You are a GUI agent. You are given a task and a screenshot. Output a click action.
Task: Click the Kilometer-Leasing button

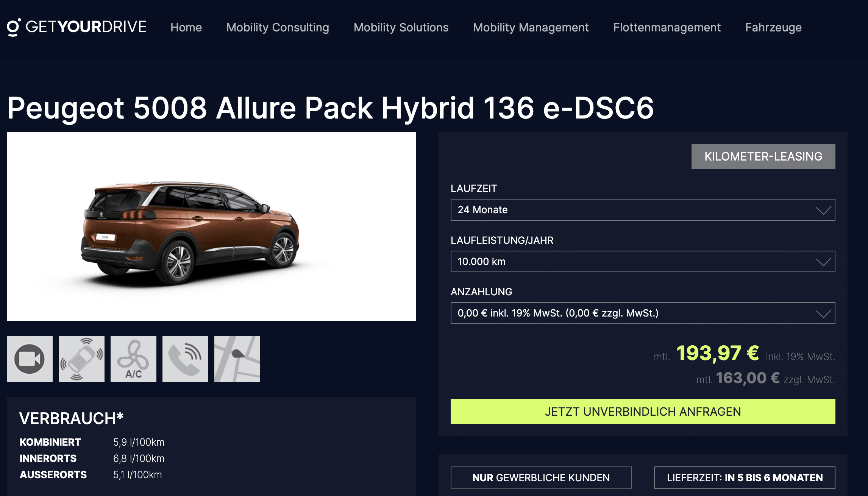point(763,156)
